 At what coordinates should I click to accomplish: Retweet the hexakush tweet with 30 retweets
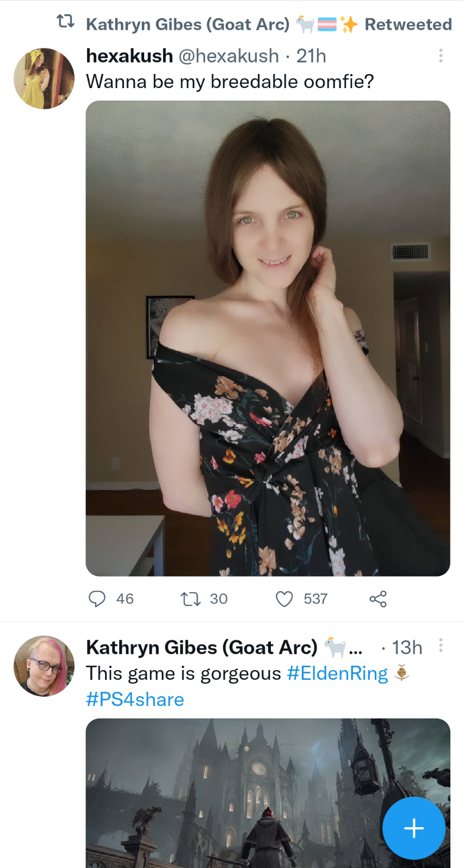point(190,599)
